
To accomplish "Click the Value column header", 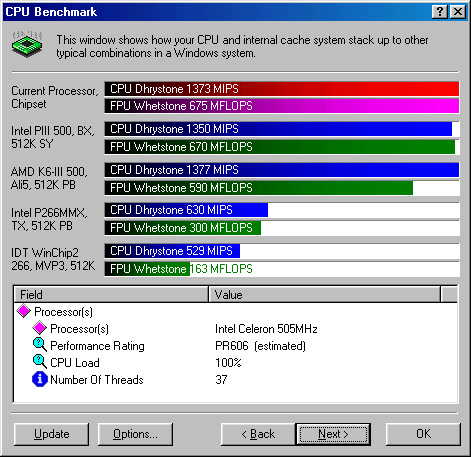I will tap(324, 294).
